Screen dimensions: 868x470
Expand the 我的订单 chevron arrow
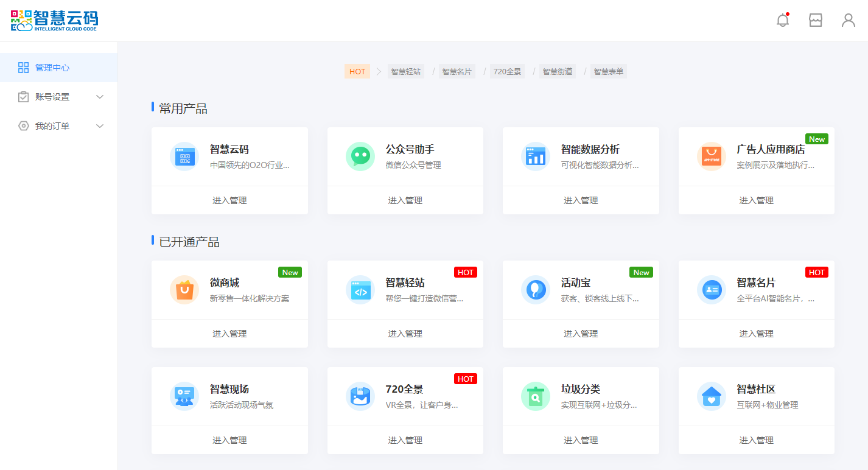point(100,126)
